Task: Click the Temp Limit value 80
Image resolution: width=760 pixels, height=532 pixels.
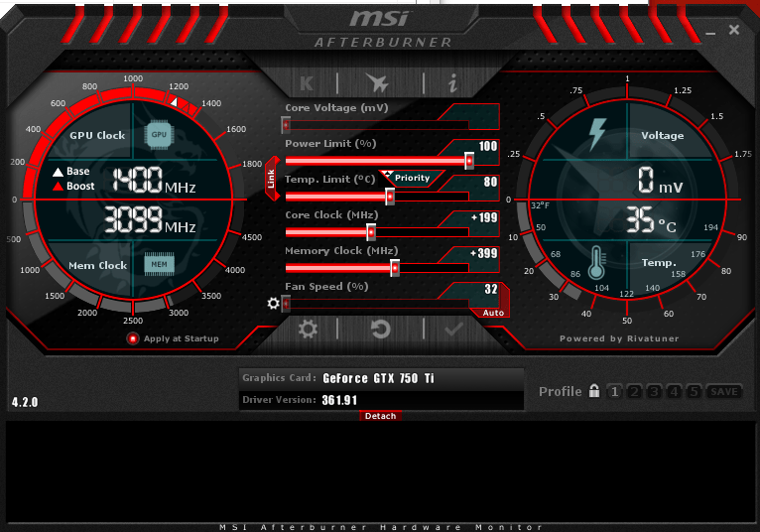Action: 490,182
